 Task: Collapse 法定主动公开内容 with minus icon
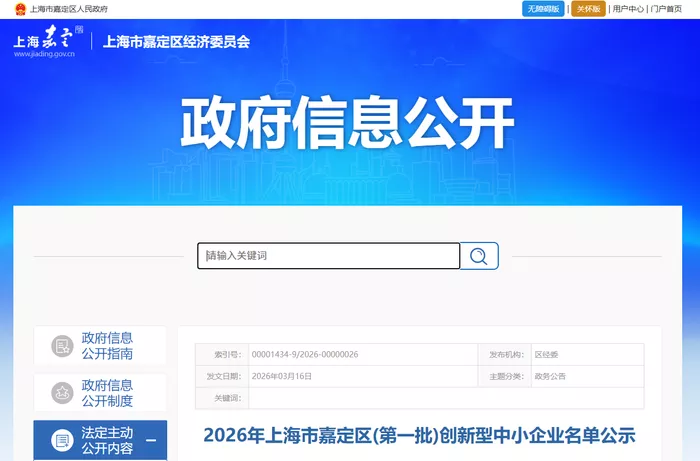click(x=151, y=440)
